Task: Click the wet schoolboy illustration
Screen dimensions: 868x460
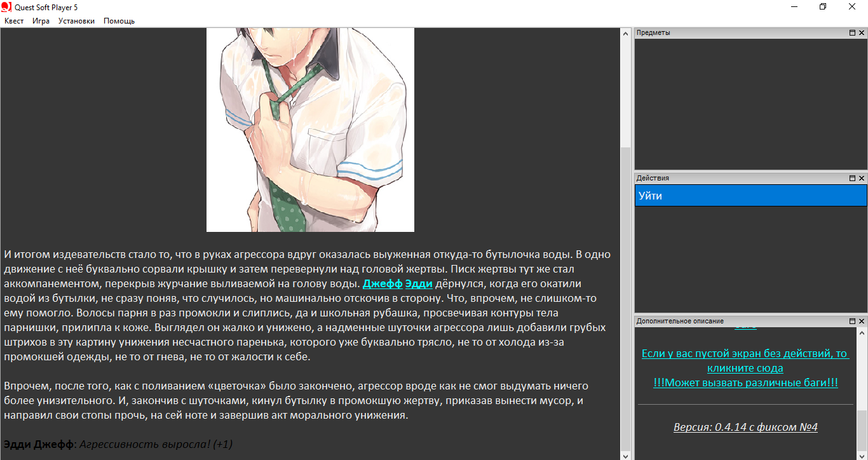Action: (x=310, y=130)
